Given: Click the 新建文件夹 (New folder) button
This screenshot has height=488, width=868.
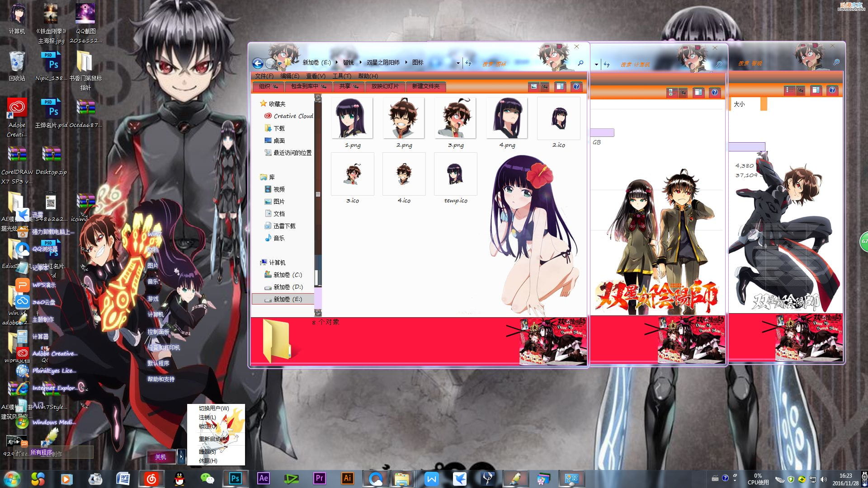Looking at the screenshot, I should click(425, 86).
